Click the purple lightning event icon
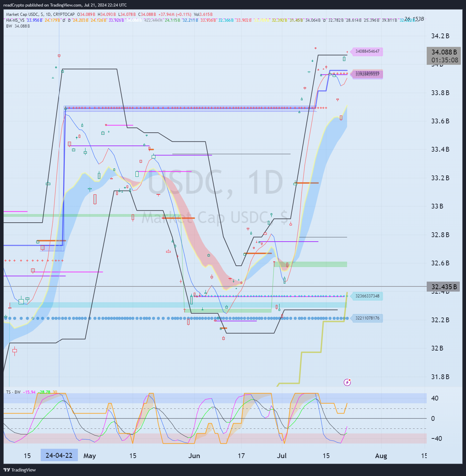This screenshot has height=476, width=466. point(347,382)
